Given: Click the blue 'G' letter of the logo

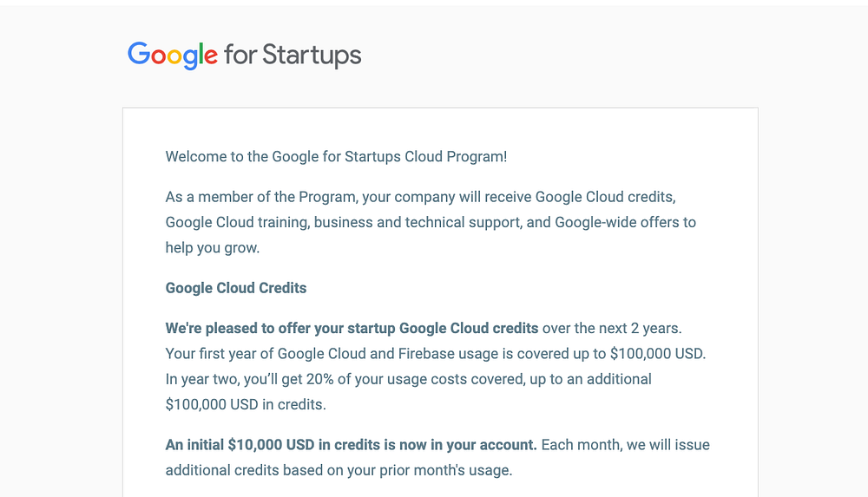Looking at the screenshot, I should [x=139, y=54].
